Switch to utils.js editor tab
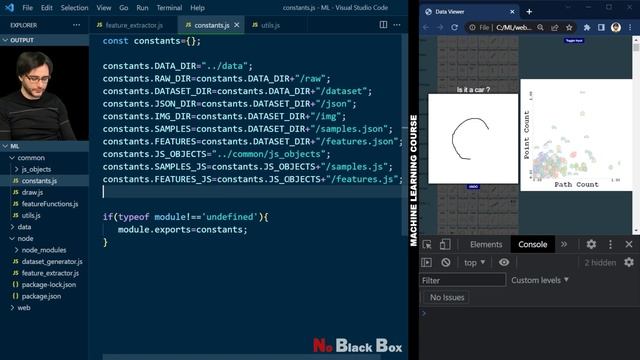 click(266, 25)
